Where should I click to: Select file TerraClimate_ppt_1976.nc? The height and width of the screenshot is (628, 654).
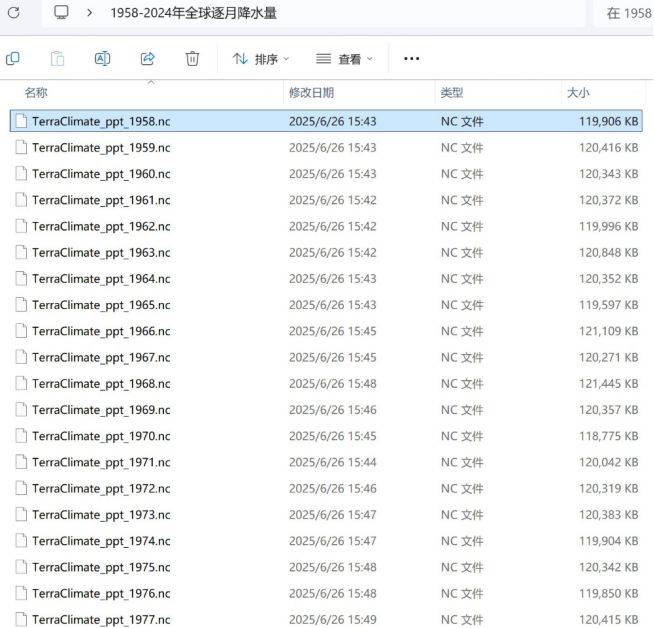326,593
